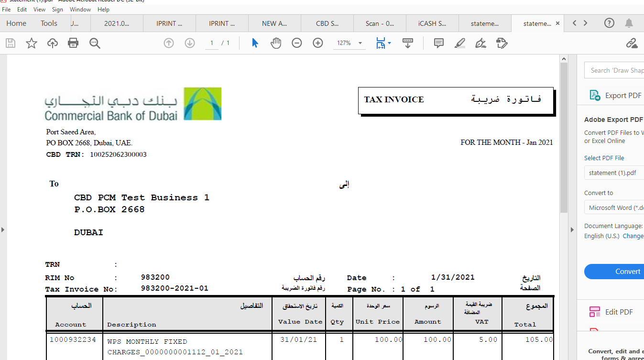This screenshot has height=360, width=644.
Task: Switch to the 2021.0... document tab
Action: point(117,23)
